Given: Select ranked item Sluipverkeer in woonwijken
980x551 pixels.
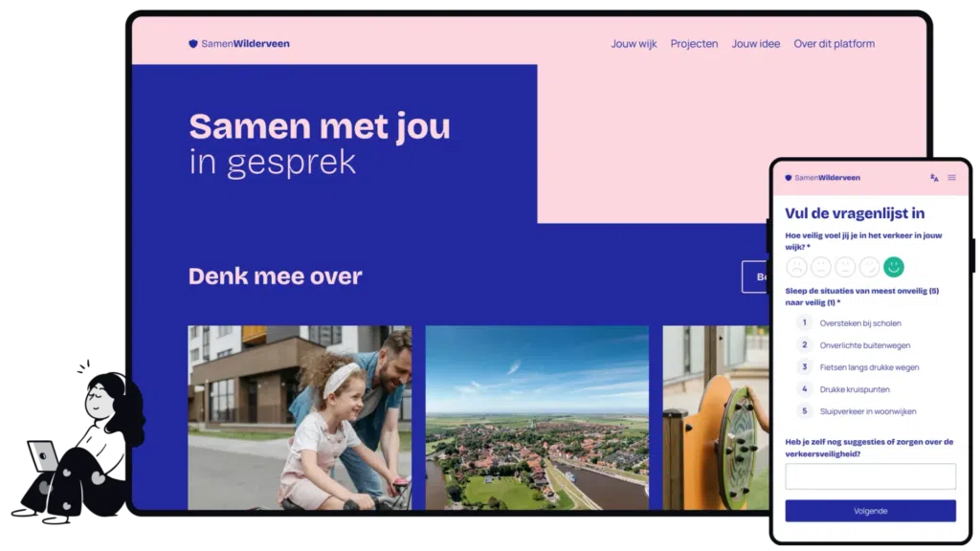Looking at the screenshot, I should 867,411.
